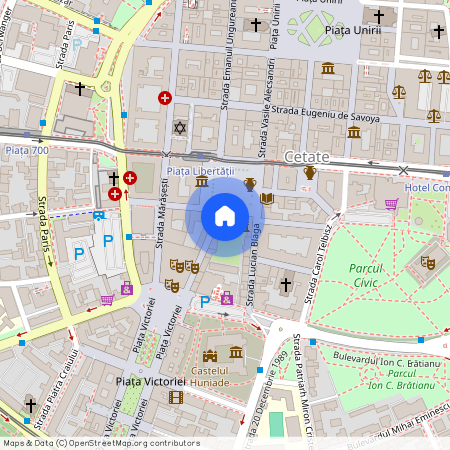Select museum icon below Strada Eugeniu de Savoya

(x=354, y=132)
